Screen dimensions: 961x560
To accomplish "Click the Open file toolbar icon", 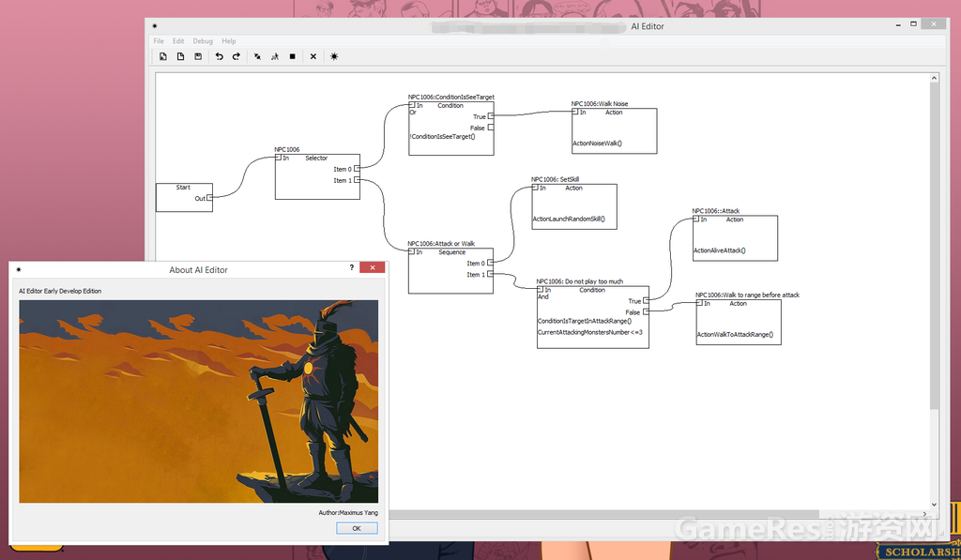I will tap(163, 56).
